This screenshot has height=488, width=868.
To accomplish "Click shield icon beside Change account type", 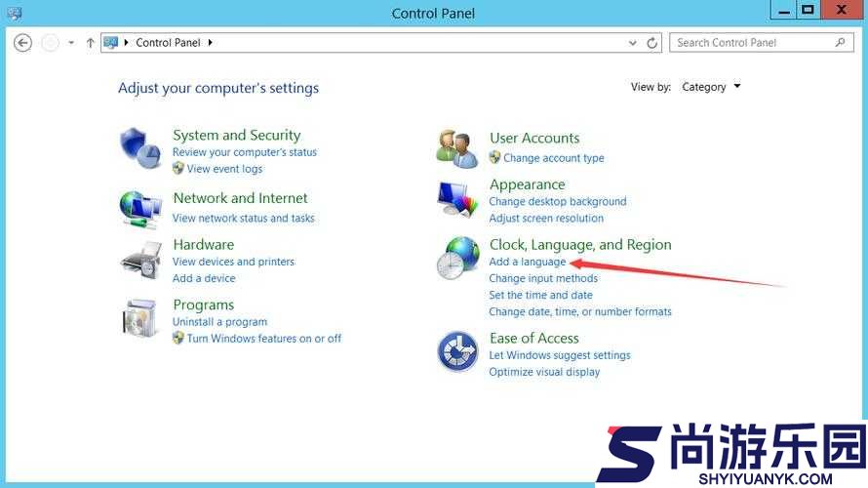I will 494,157.
